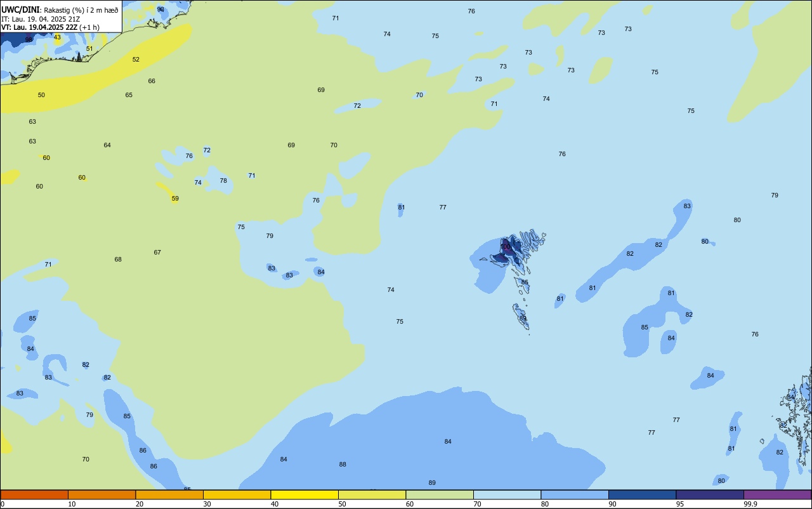Click the title text 'UWC/DINI: Rakastig (%) í 2 m hæð'
812x509 pixels.
(60, 10)
